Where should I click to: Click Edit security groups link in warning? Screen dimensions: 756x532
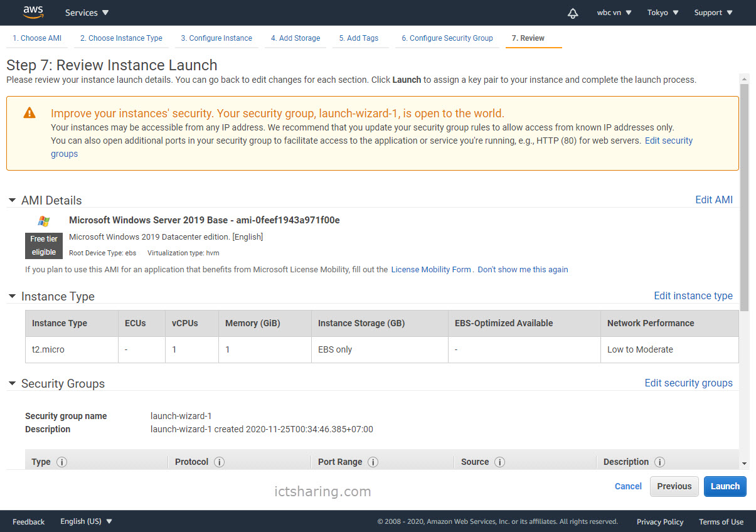pyautogui.click(x=669, y=141)
